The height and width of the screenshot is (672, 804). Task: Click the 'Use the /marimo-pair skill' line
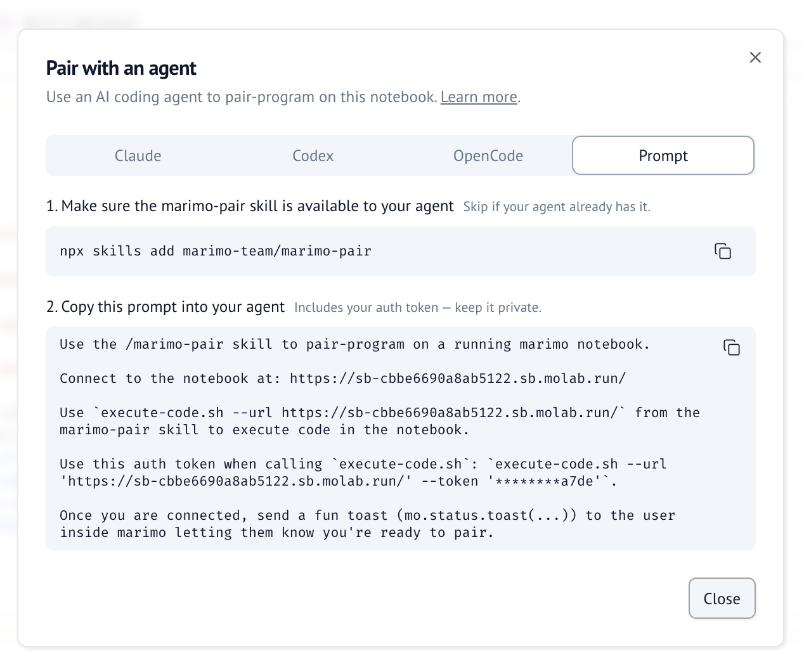[355, 344]
